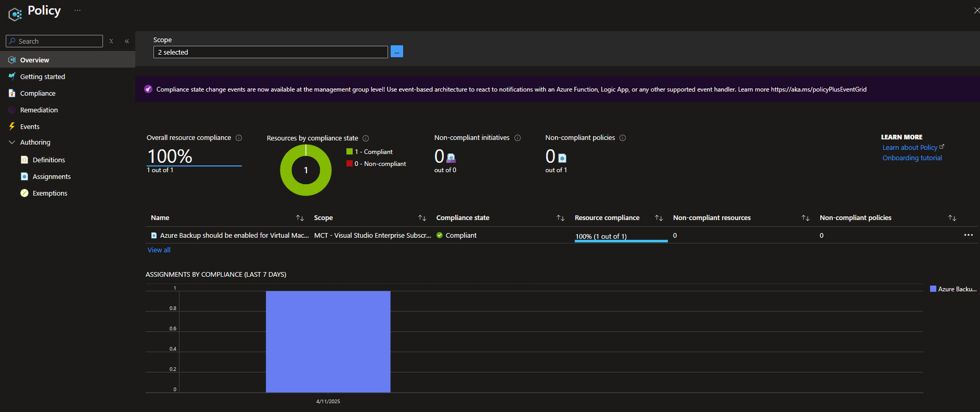Click the Remediation sidebar icon
The image size is (980, 412).
(12, 110)
